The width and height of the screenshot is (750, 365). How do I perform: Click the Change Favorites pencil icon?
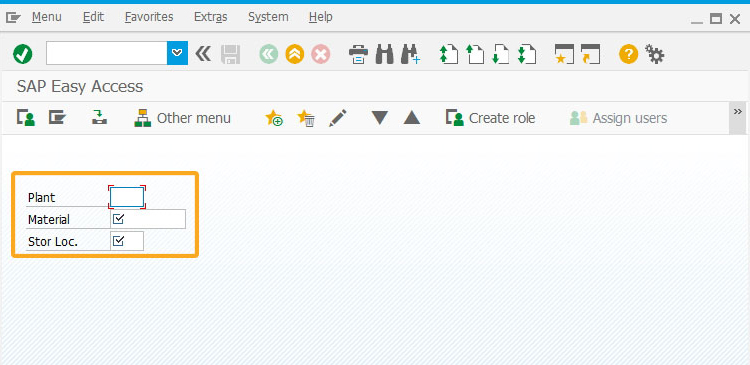click(338, 118)
